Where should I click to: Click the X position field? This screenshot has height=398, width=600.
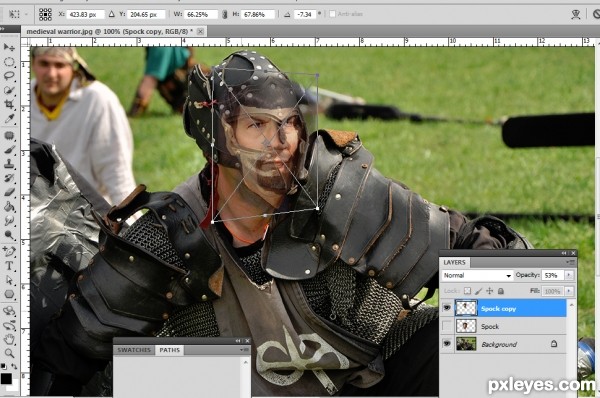[x=85, y=15]
